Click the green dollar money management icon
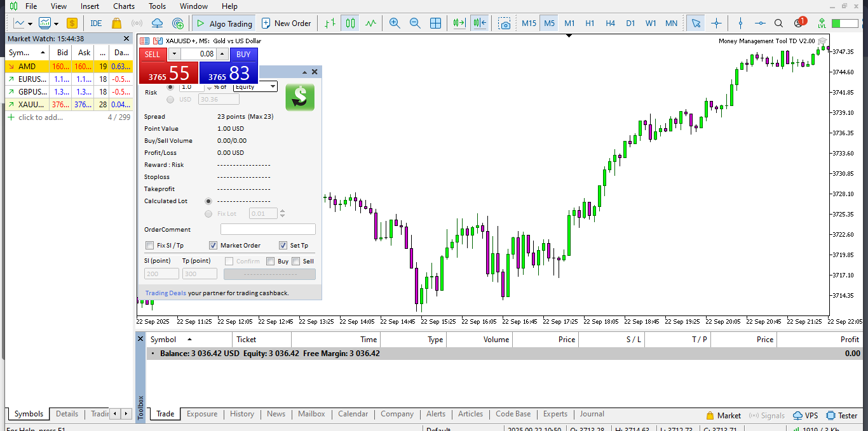 click(300, 97)
